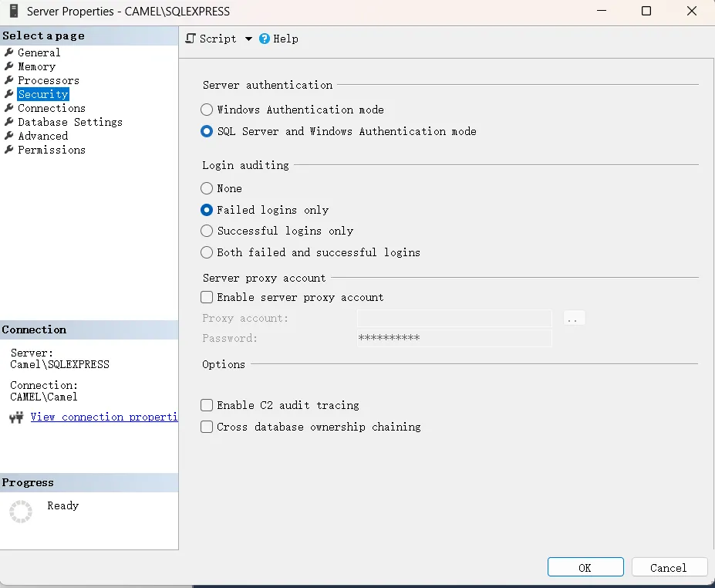Enable C2 audit tracing checkbox

click(x=207, y=405)
